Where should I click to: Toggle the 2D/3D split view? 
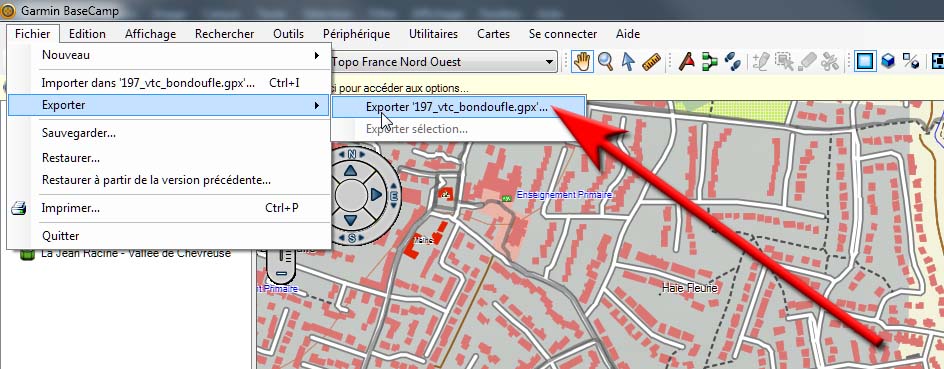tap(910, 61)
